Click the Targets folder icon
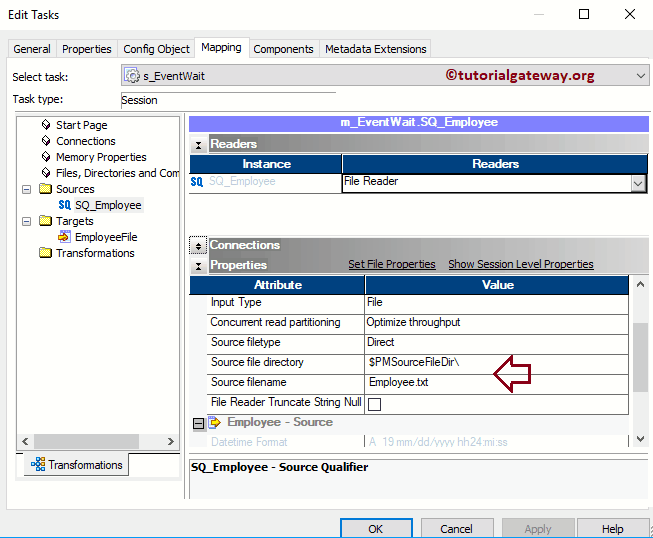653x538 pixels. (x=45, y=221)
